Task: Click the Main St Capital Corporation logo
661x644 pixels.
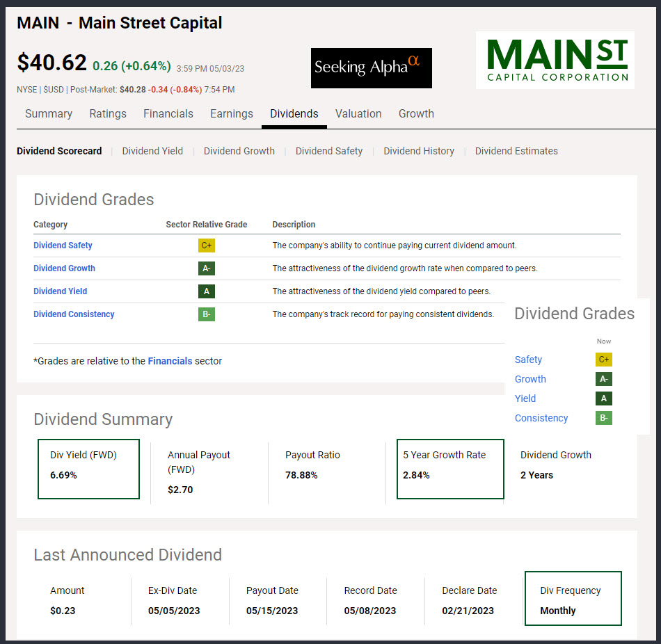Action: point(555,60)
